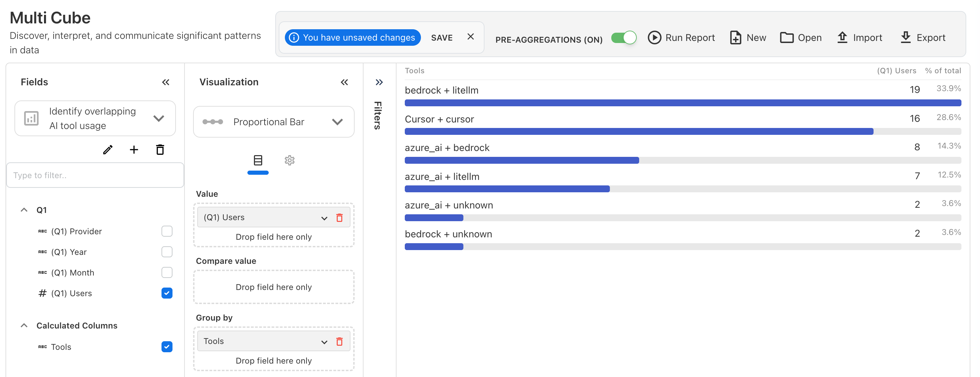Add a new report with plus icon
The image size is (980, 377).
point(134,150)
